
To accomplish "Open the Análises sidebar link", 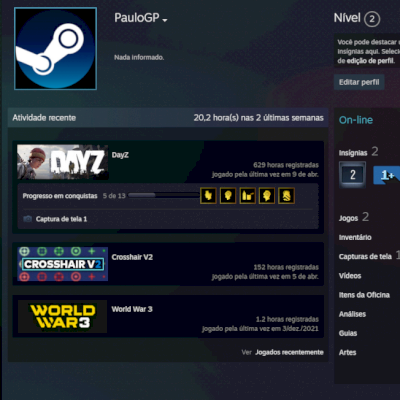I will click(352, 314).
